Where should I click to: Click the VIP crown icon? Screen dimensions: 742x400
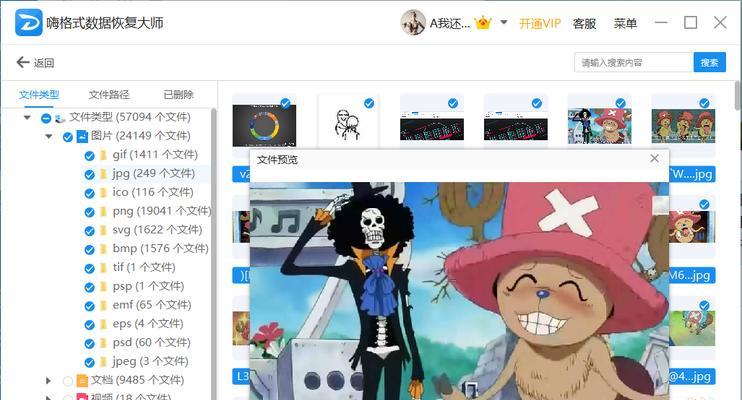coord(483,22)
